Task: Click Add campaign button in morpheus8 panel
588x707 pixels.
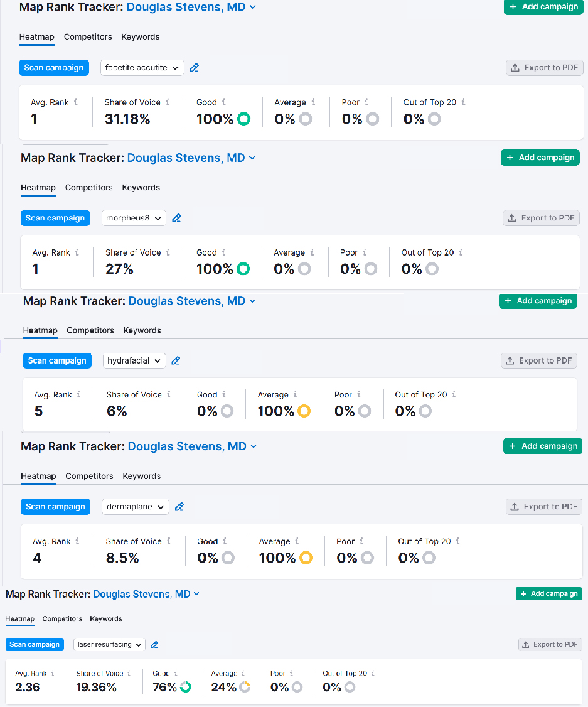Action: point(540,158)
